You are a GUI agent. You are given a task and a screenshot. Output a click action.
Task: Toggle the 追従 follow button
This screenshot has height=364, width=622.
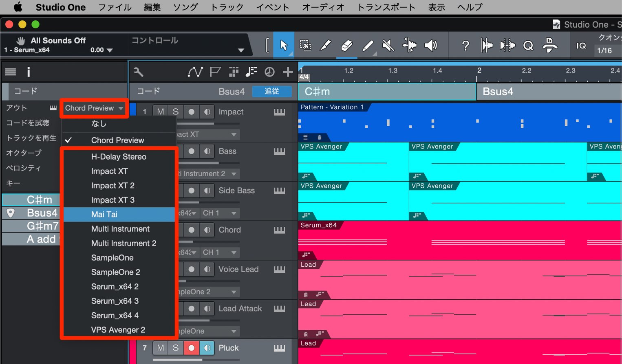tap(272, 91)
